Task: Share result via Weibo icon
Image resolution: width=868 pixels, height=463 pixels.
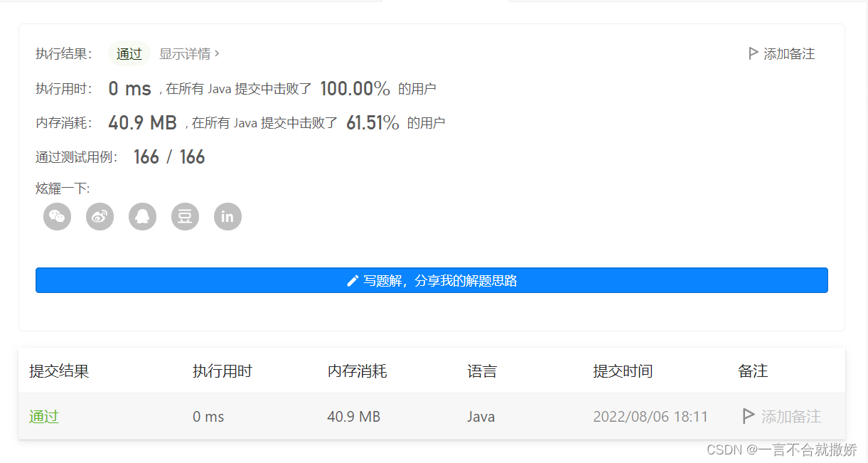Action: 100,216
